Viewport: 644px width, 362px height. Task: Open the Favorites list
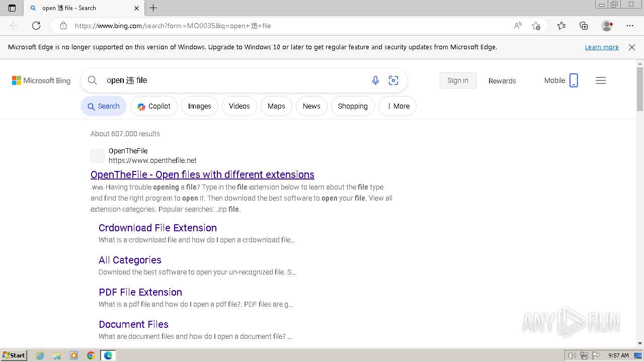coord(561,26)
